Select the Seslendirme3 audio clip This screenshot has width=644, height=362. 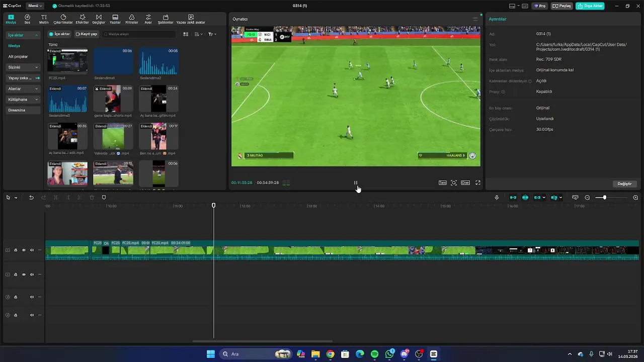click(x=67, y=99)
